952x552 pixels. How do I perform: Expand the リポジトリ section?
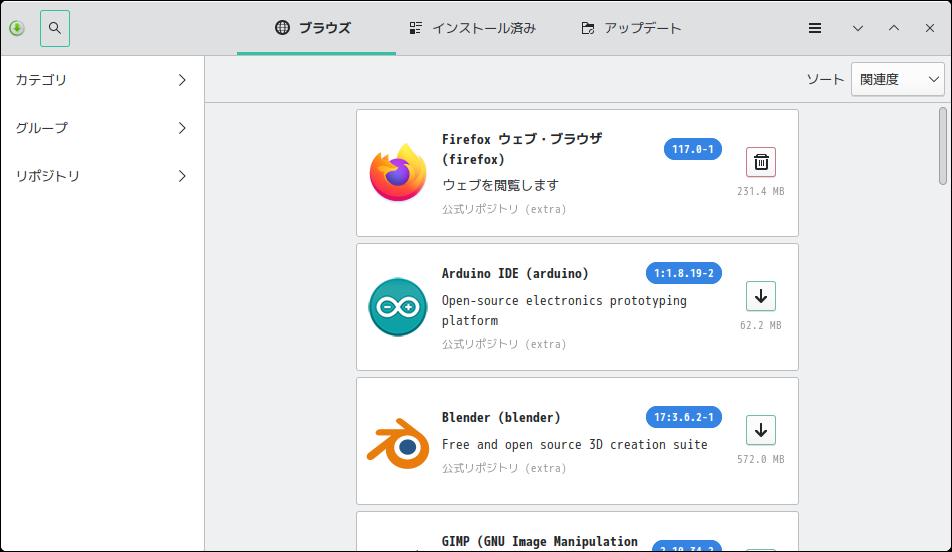[x=102, y=175]
